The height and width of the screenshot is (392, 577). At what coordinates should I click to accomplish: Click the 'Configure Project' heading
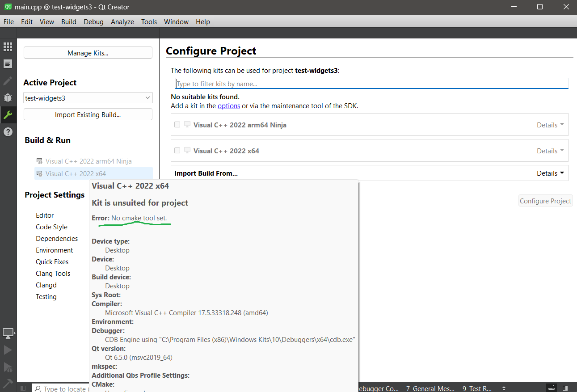tap(211, 51)
